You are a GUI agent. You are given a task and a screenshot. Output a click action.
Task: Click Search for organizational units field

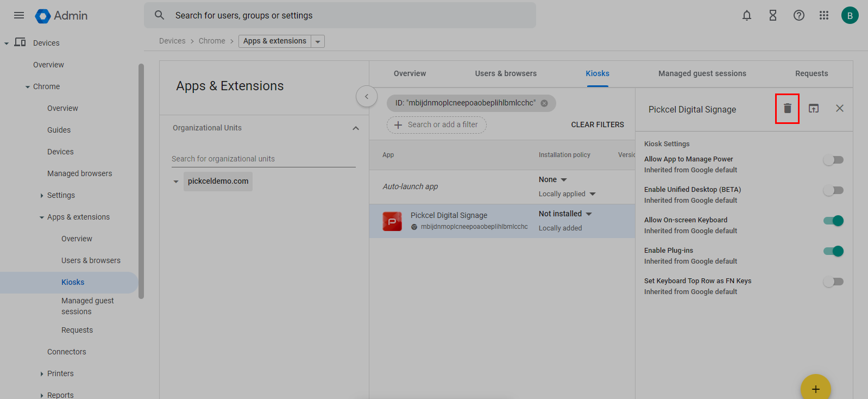point(263,159)
